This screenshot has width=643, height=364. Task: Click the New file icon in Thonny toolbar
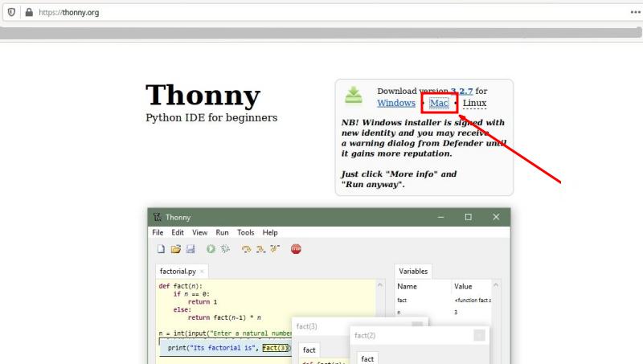161,249
